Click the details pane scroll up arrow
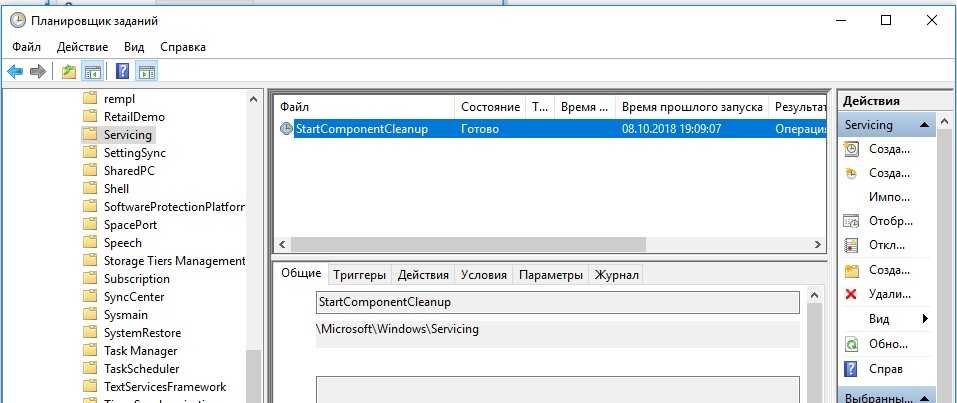 [814, 296]
